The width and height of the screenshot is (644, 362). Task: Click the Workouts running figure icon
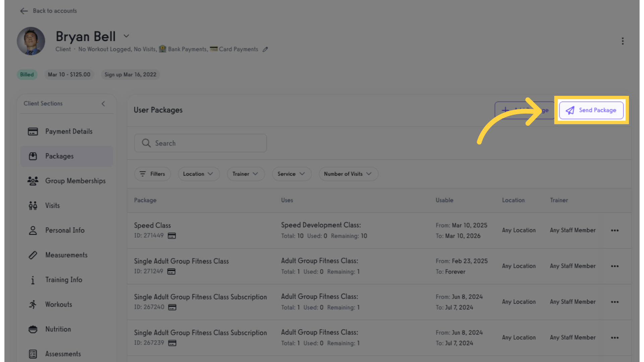pos(33,304)
